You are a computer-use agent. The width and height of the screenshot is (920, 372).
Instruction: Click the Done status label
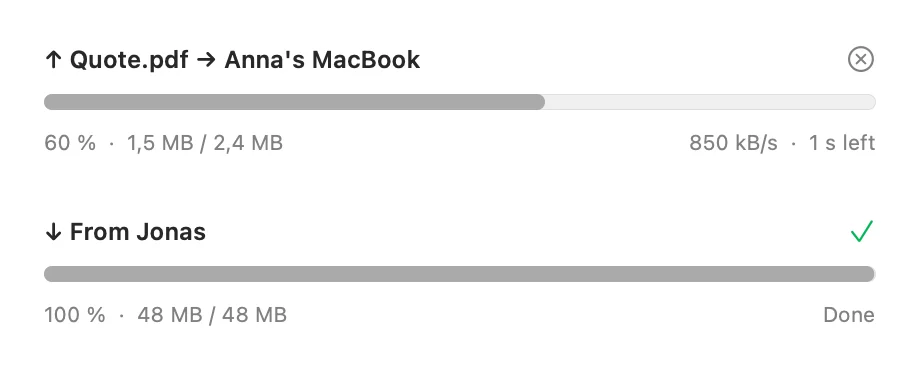849,315
